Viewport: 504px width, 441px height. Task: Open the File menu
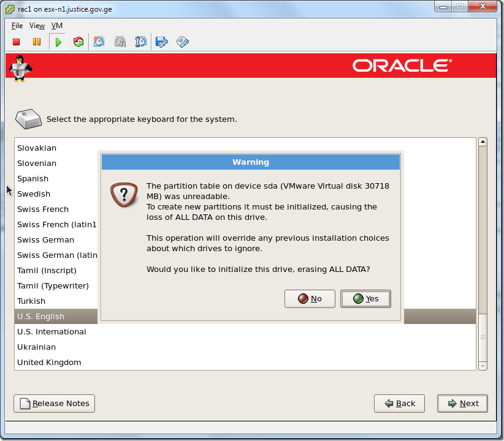17,26
